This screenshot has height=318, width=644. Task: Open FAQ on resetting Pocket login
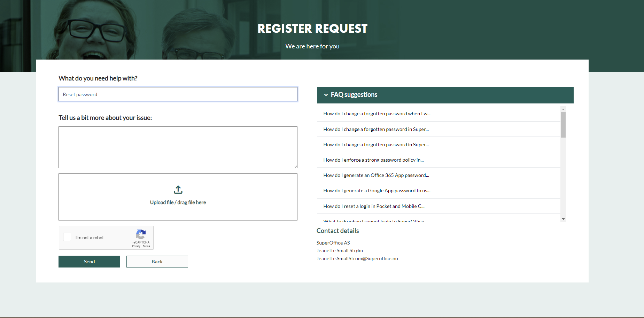374,206
